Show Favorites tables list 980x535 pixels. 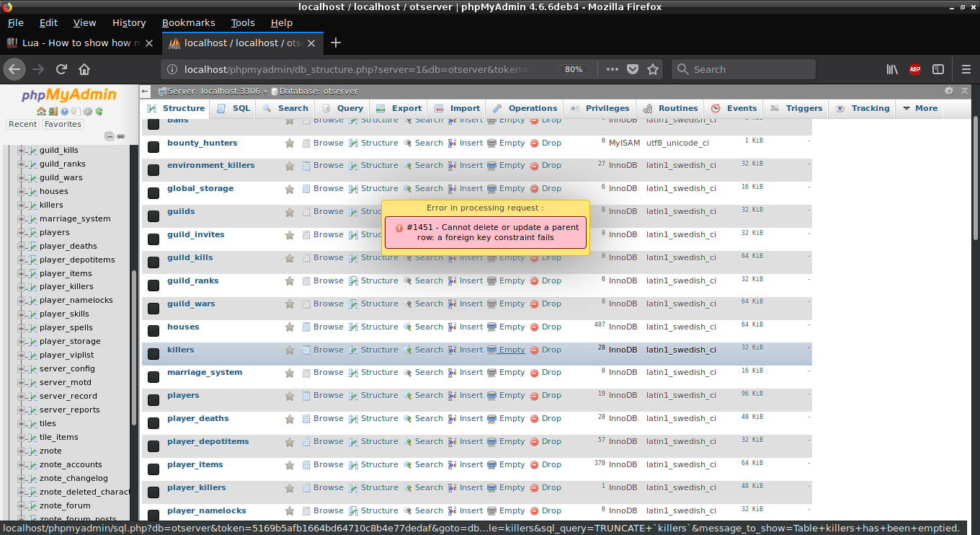(63, 124)
